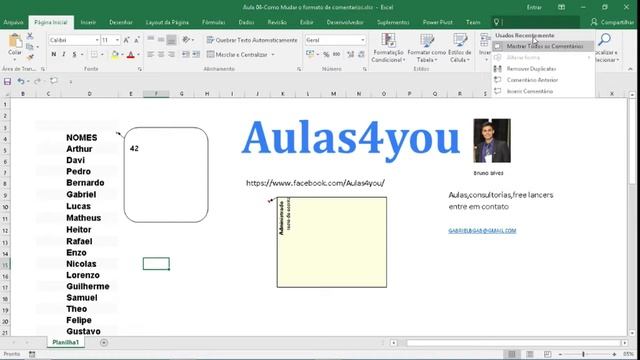Click Undo arrow in quick access toolbar
Screen dimensions: 640x360
click(20, 82)
